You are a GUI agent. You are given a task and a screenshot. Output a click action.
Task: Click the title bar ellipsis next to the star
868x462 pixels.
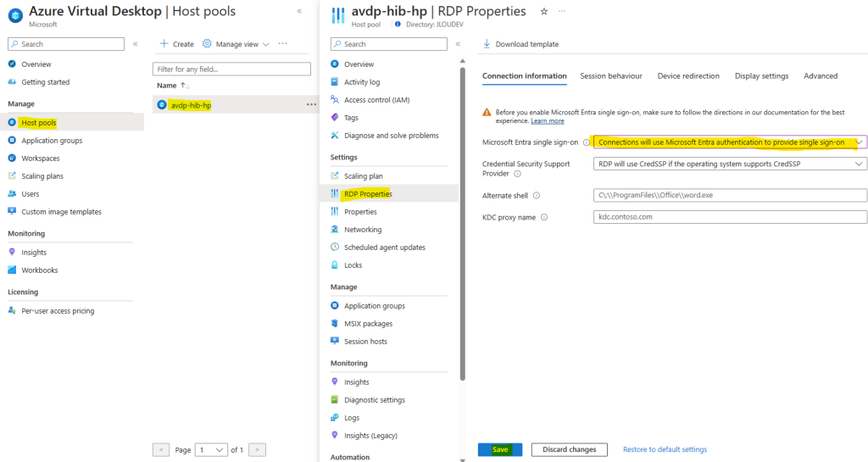pos(562,11)
